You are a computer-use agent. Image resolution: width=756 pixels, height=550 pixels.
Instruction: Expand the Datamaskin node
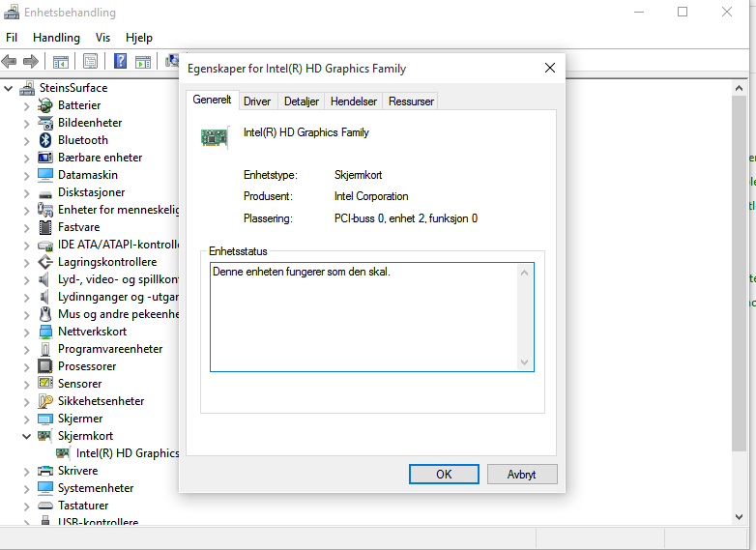(x=26, y=176)
